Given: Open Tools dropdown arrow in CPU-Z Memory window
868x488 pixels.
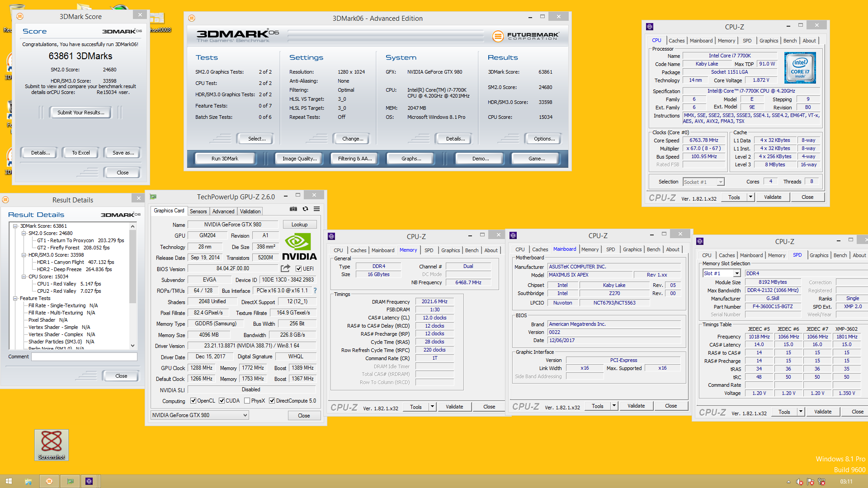Looking at the screenshot, I should pyautogui.click(x=432, y=407).
